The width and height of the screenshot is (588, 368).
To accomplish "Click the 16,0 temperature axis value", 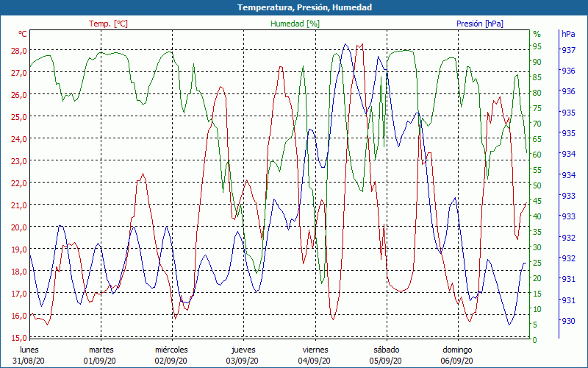I will 19,316.
